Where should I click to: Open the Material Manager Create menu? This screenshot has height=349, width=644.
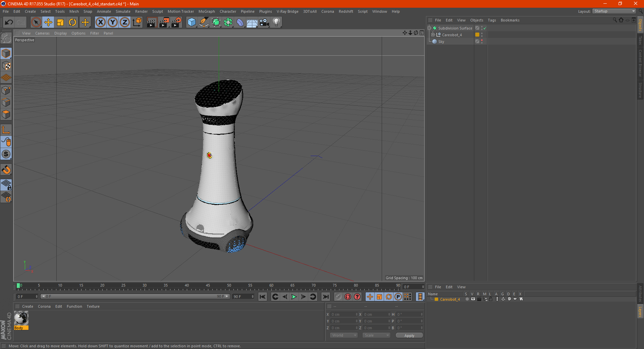coord(28,306)
